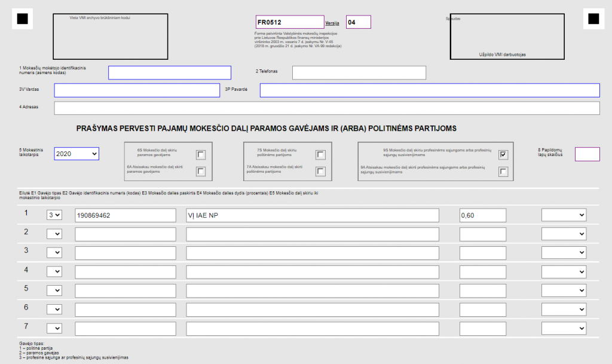This screenshot has height=364, width=612.
Task: Toggle the 7A Atsisakau politinėms partijoms checkbox
Action: coord(321,172)
